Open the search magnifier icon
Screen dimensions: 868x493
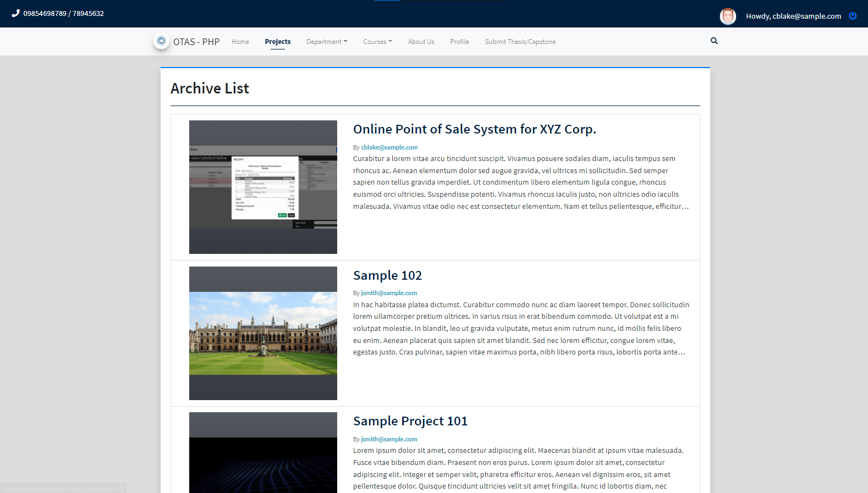pos(714,41)
